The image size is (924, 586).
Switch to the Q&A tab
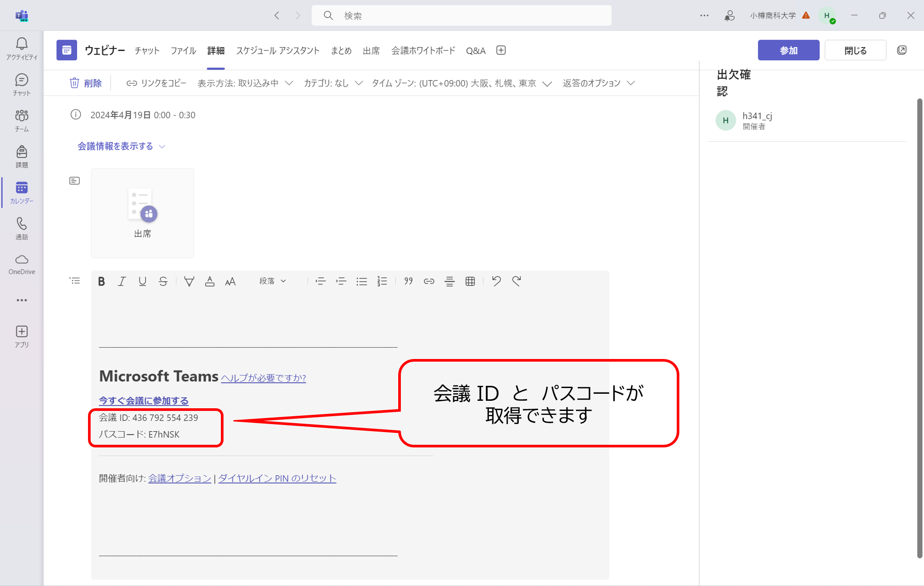476,51
